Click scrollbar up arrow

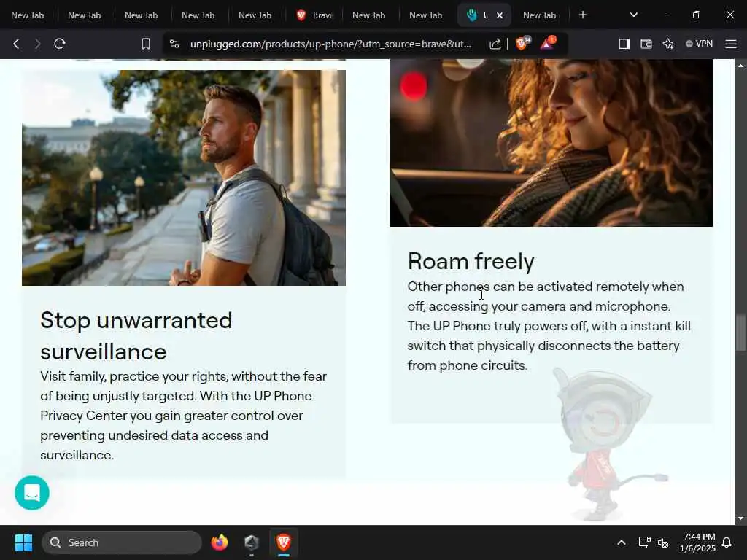click(x=740, y=65)
